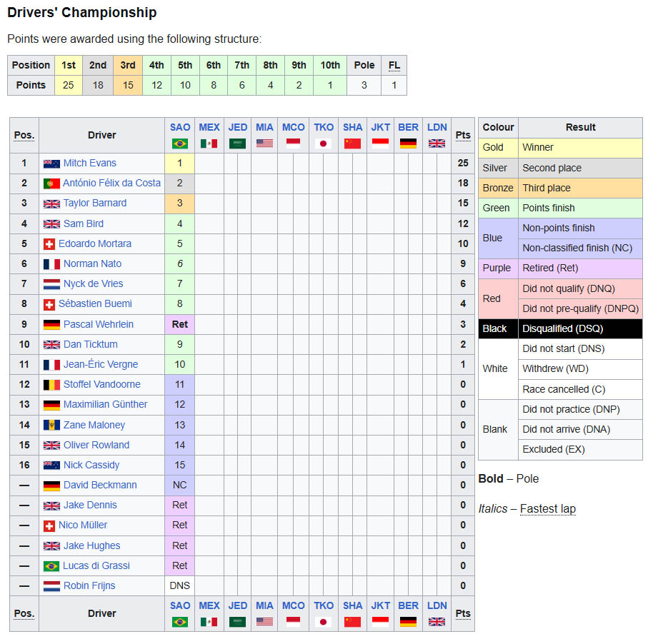
Task: Click the Swiss flag beside Edoardo Mortara
Action: pos(49,244)
